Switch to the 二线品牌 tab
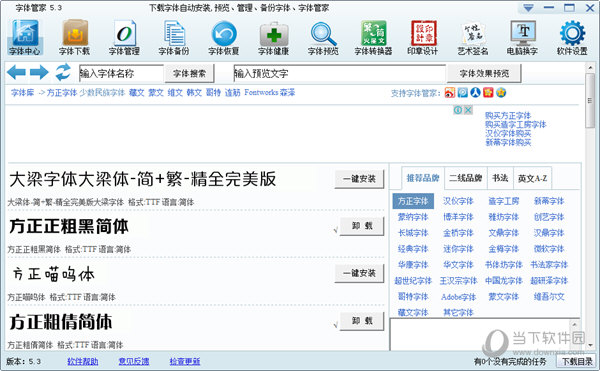600x371 pixels. [x=466, y=178]
